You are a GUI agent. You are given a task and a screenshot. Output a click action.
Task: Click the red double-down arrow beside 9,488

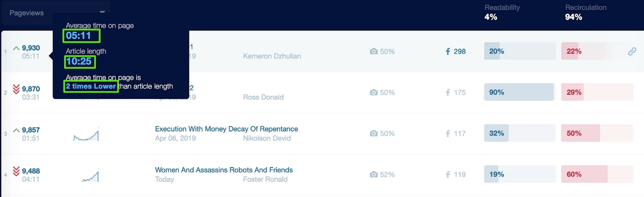pos(16,171)
